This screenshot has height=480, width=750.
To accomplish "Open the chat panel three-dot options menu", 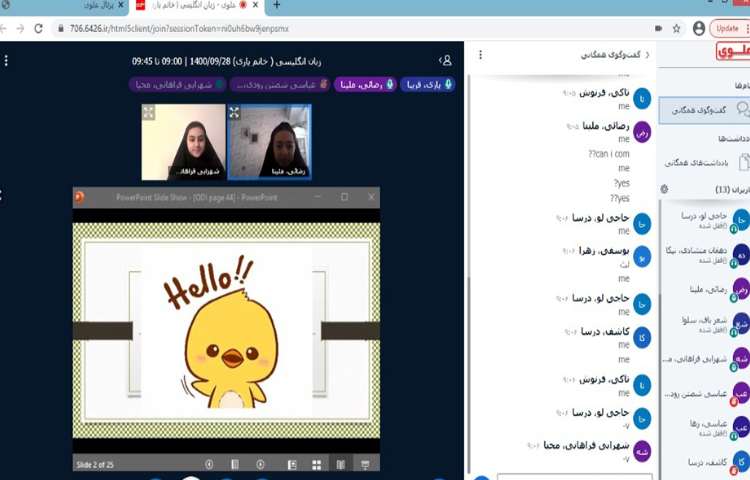I will (481, 55).
